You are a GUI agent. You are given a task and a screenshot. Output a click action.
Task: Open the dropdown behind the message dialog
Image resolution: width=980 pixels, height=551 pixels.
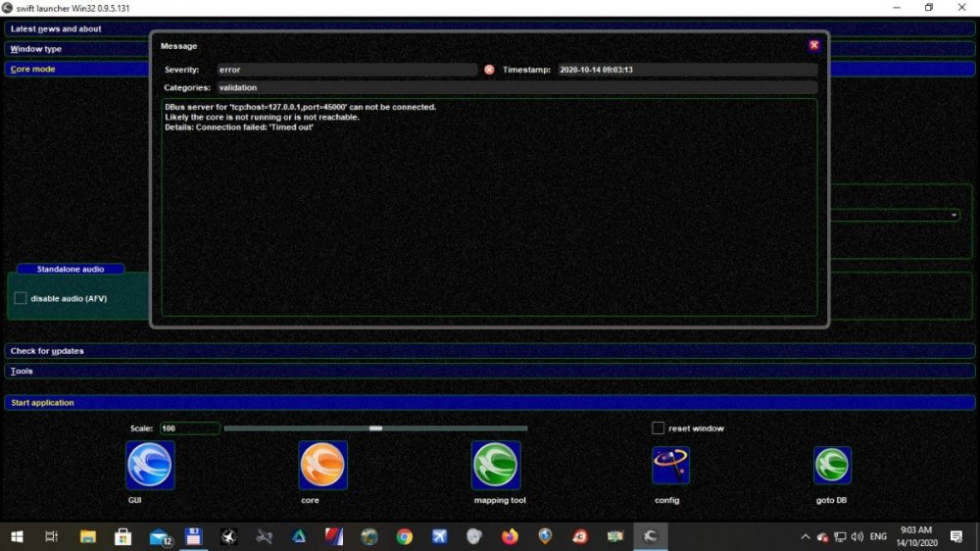(x=954, y=215)
